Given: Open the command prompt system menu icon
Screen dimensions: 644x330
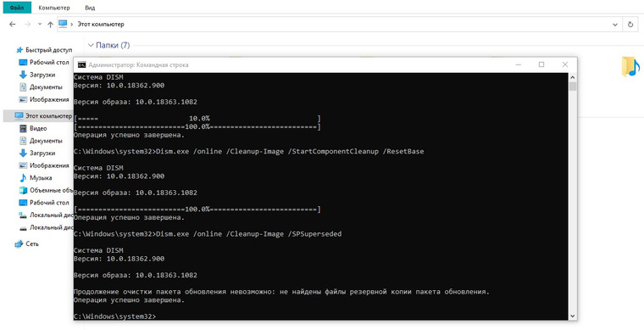Looking at the screenshot, I should click(x=81, y=64).
